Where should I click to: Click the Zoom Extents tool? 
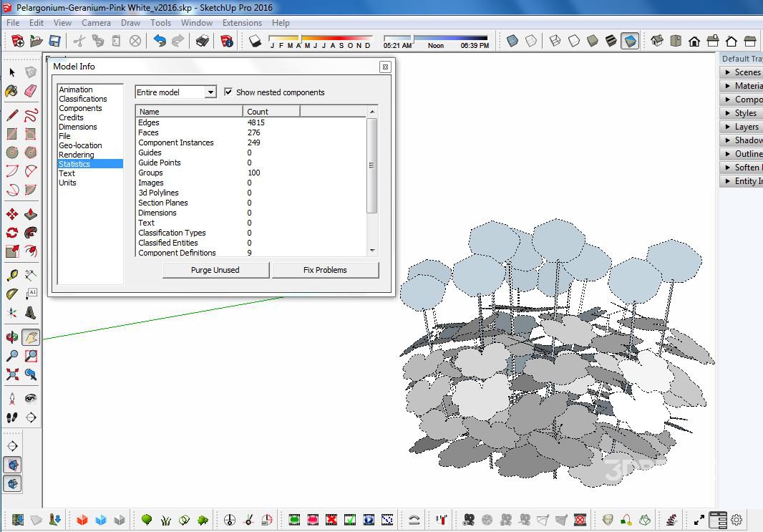(x=12, y=374)
